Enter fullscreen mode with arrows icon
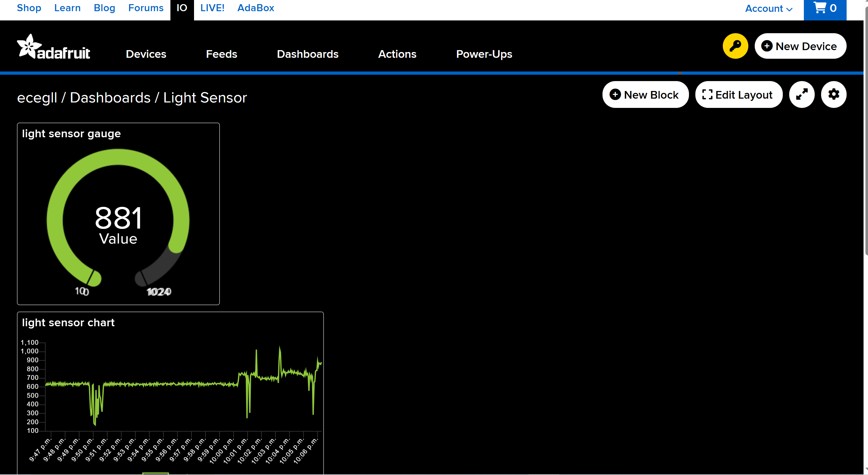 pos(802,94)
